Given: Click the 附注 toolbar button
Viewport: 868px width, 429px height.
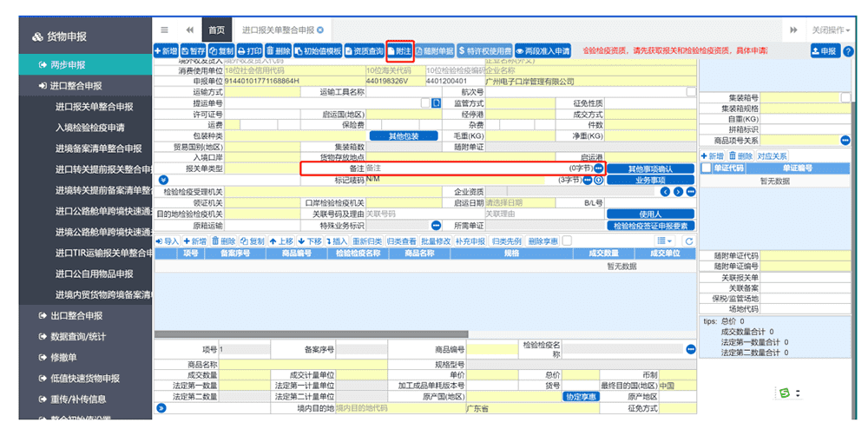Looking at the screenshot, I should pos(399,51).
